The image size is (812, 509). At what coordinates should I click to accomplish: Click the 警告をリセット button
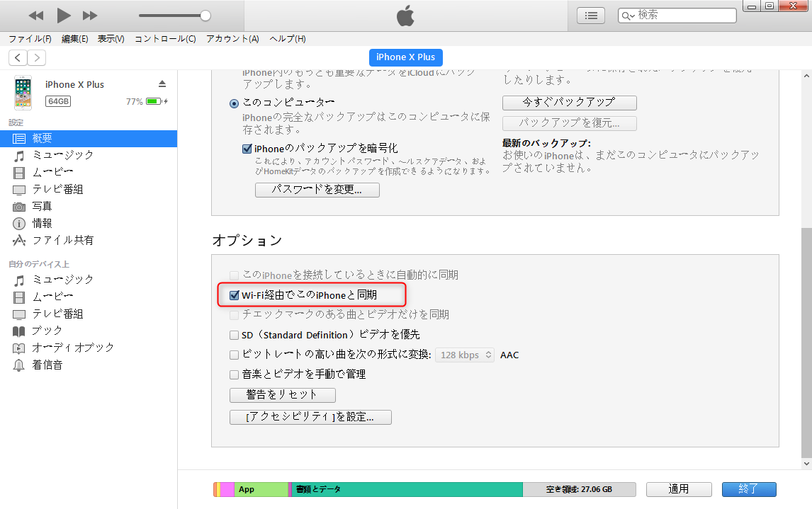click(282, 395)
